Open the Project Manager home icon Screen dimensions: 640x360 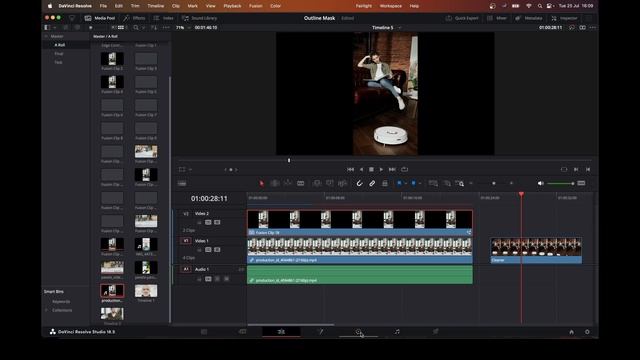pyautogui.click(x=571, y=332)
